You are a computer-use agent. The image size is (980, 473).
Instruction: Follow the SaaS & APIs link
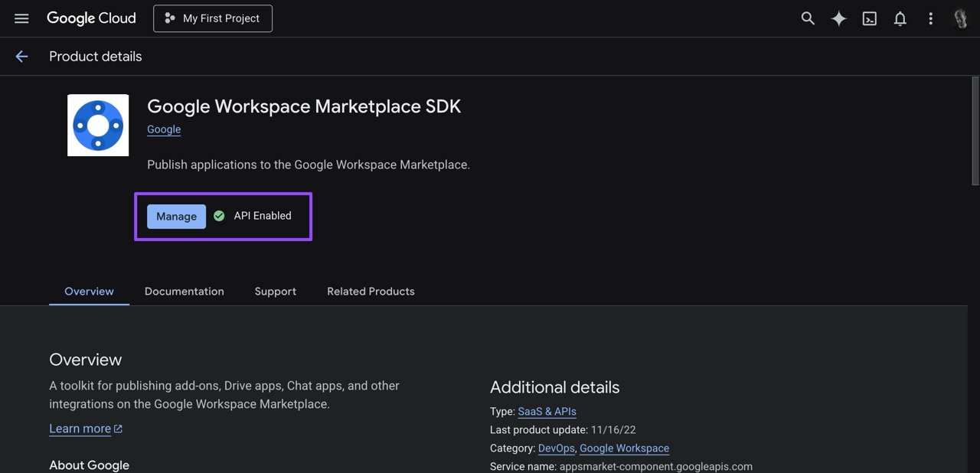547,411
